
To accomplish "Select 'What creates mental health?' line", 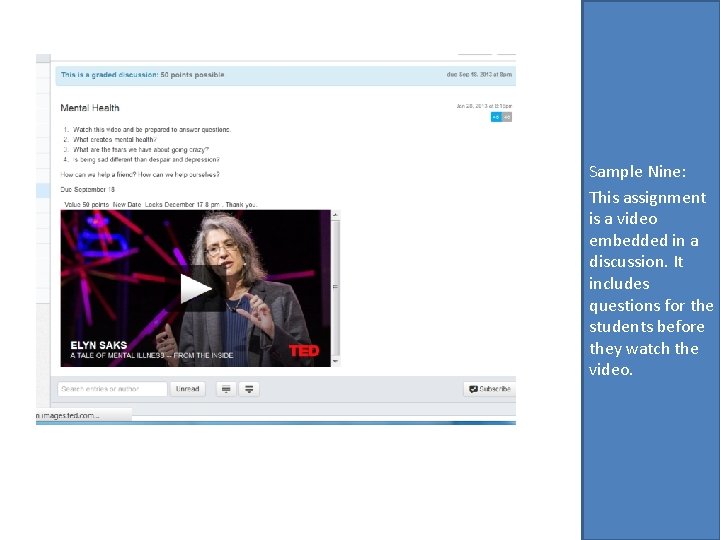I will (115, 140).
